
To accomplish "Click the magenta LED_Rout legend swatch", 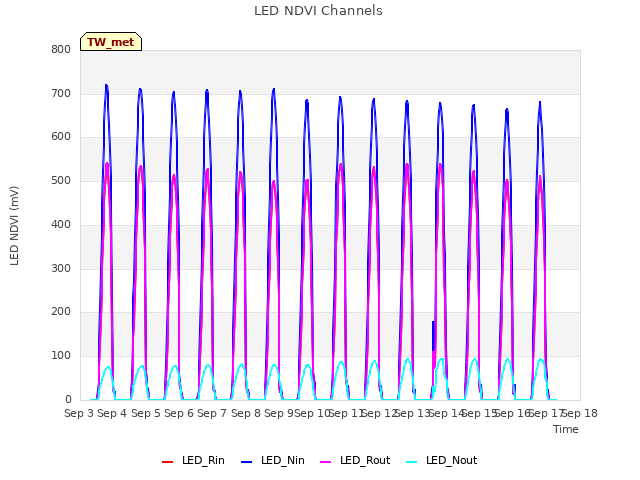I will tap(326, 462).
